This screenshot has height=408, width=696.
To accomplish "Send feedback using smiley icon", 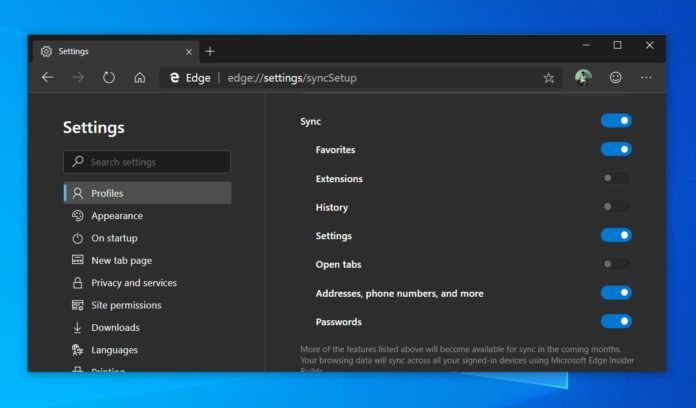I will tap(615, 78).
